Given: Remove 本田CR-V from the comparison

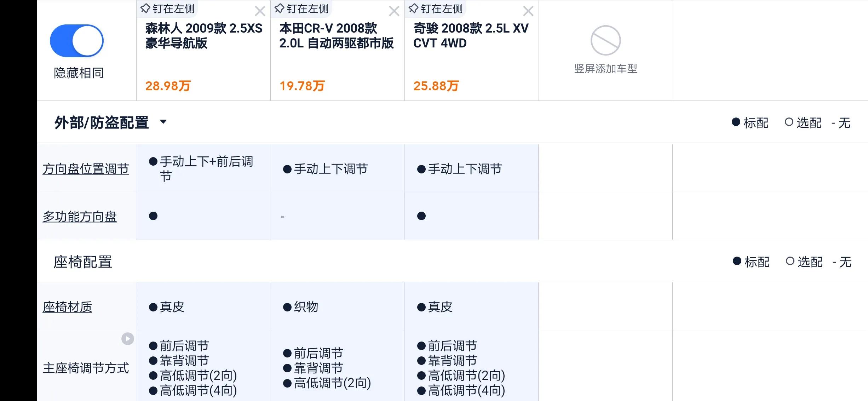Looking at the screenshot, I should pyautogui.click(x=393, y=11).
